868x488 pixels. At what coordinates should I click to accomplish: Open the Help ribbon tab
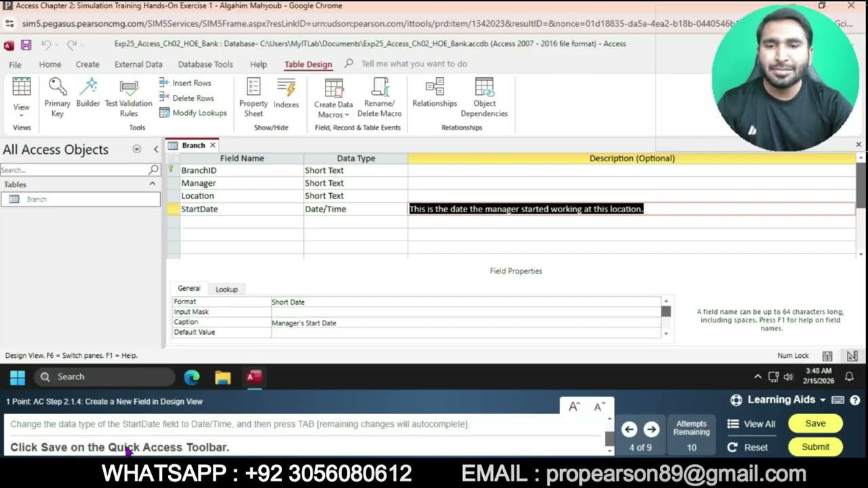pyautogui.click(x=258, y=64)
